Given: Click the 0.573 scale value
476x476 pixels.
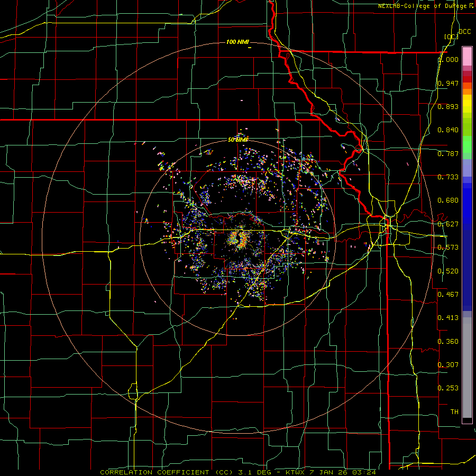Looking at the screenshot, I should (448, 248).
